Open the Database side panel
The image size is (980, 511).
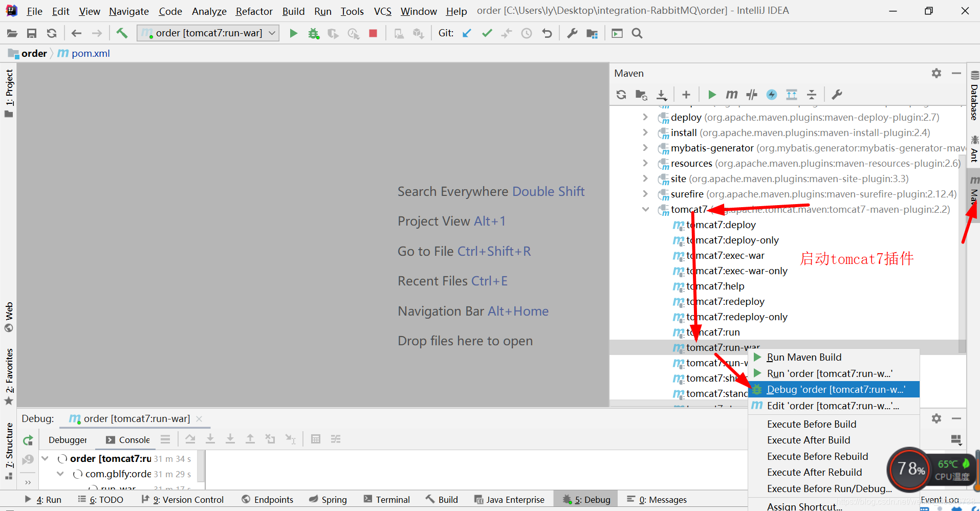[974, 96]
